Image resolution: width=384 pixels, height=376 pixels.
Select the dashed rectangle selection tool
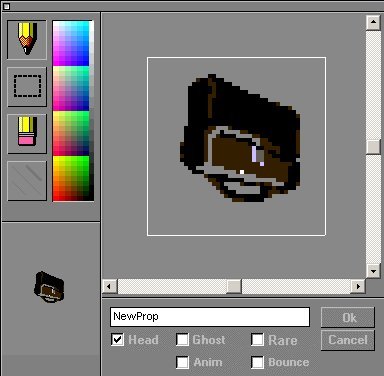pyautogui.click(x=27, y=87)
